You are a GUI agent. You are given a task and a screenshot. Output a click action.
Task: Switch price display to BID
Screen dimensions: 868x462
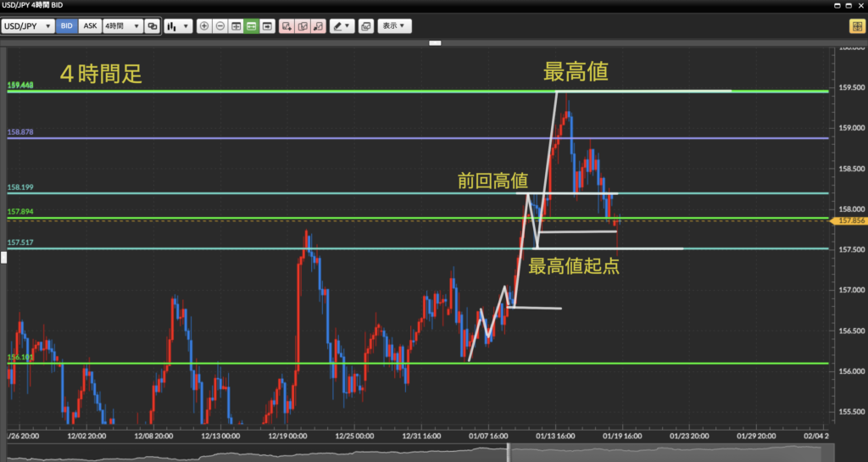(x=67, y=26)
